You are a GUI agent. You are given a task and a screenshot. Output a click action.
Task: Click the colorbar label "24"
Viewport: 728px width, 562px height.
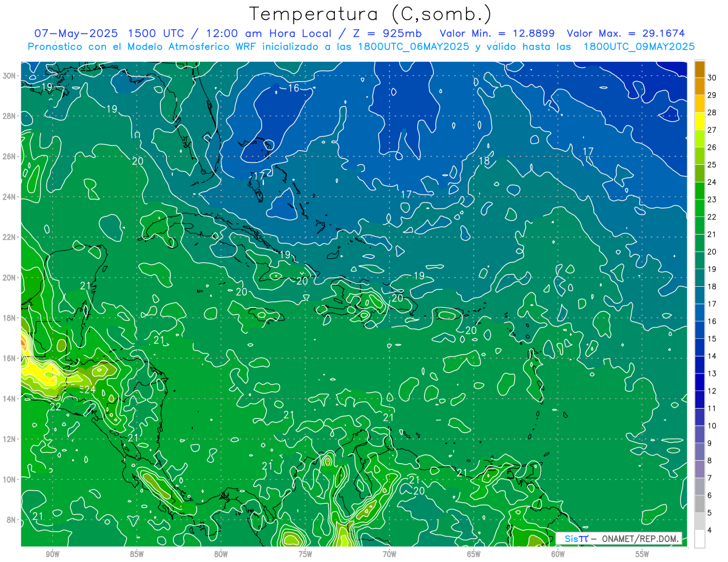(x=712, y=182)
